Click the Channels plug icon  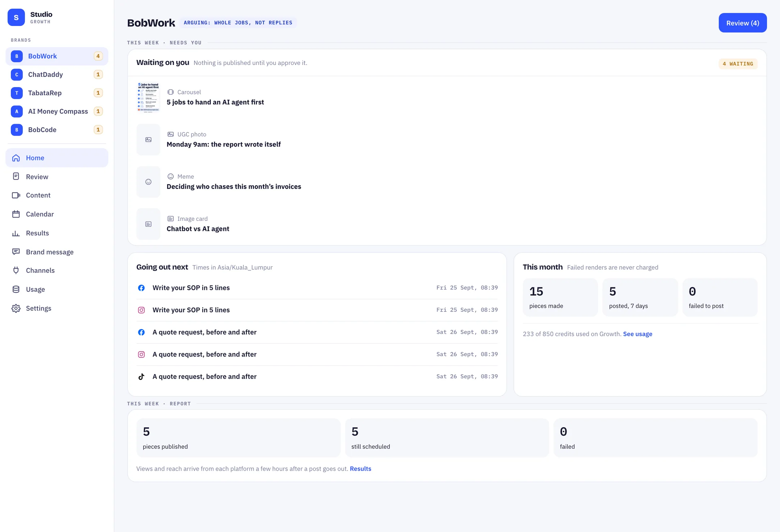pyautogui.click(x=16, y=270)
